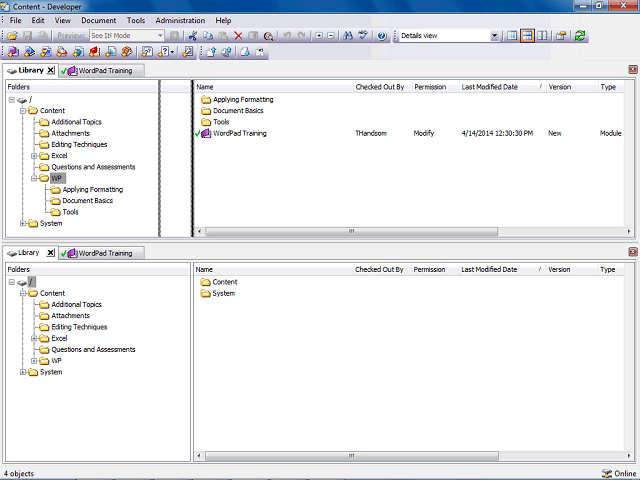Open the Edit menu
Screen dimensions: 640x480
[38, 20]
